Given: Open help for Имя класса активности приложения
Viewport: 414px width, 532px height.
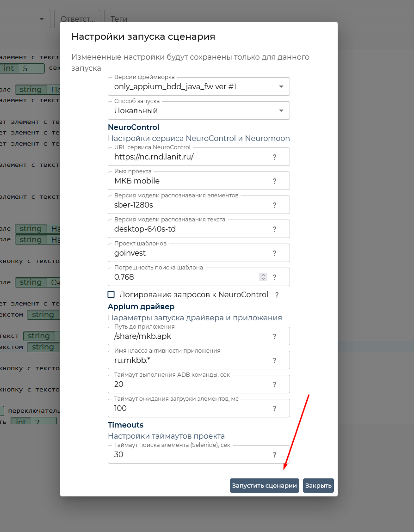Looking at the screenshot, I should (274, 361).
